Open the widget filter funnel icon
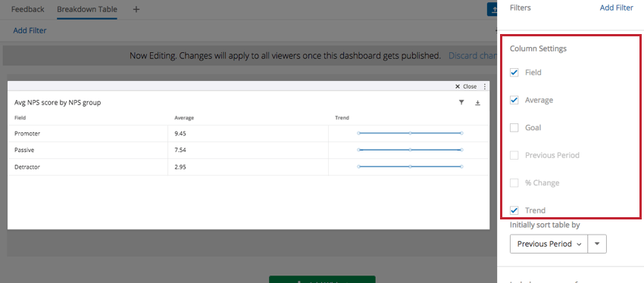This screenshot has width=644, height=283. pyautogui.click(x=461, y=103)
